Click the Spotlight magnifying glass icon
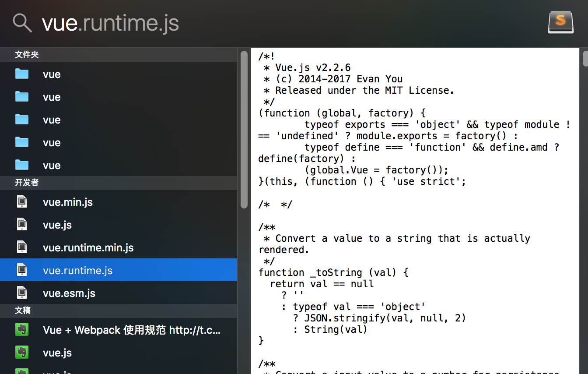 22,22
